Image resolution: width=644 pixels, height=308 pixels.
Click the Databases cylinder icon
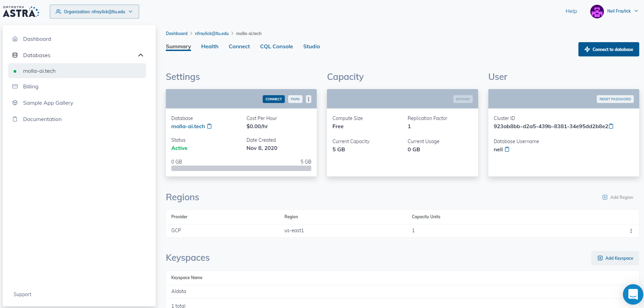[15, 55]
